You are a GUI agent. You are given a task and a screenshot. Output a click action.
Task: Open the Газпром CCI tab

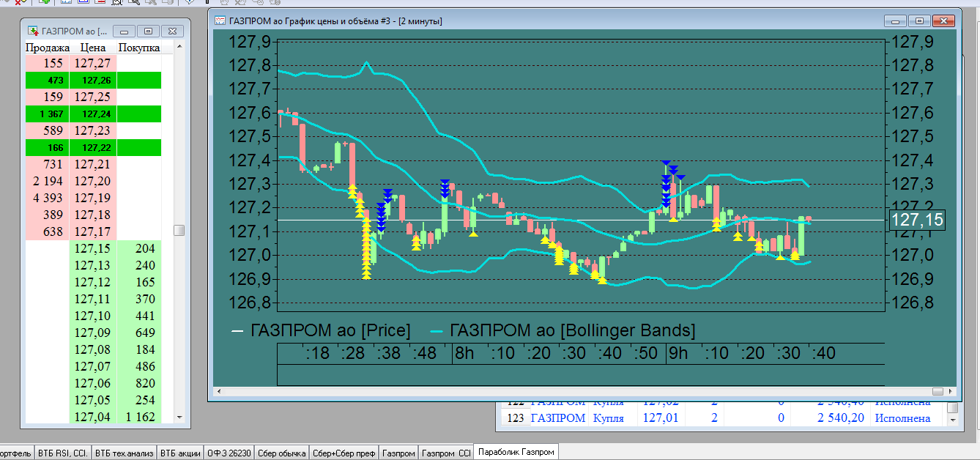(446, 453)
